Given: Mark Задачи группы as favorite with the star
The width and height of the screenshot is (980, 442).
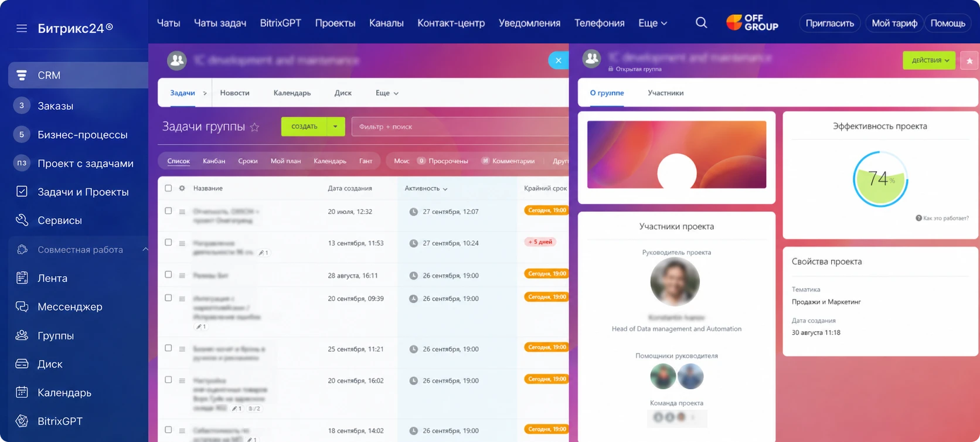Looking at the screenshot, I should click(255, 127).
